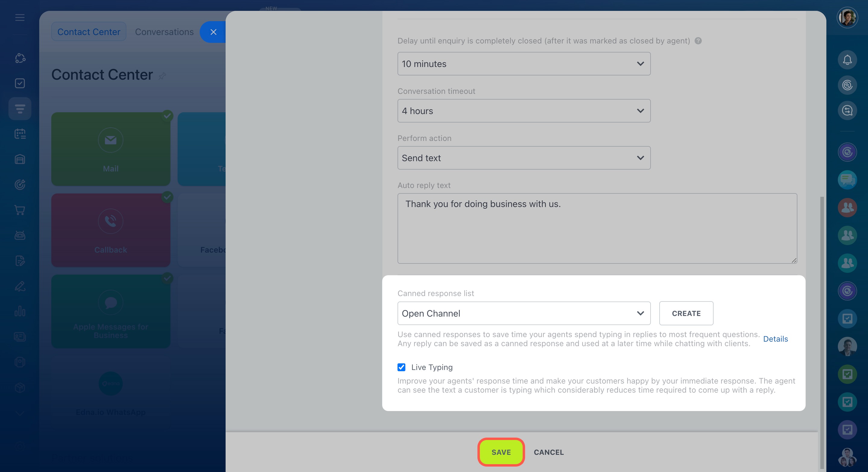Viewport: 868px width, 472px height.
Task: Close the settings slider with the blue X button
Action: [x=213, y=32]
